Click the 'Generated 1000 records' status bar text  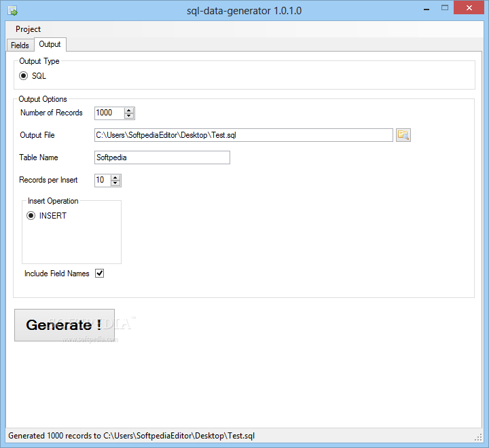(131, 436)
